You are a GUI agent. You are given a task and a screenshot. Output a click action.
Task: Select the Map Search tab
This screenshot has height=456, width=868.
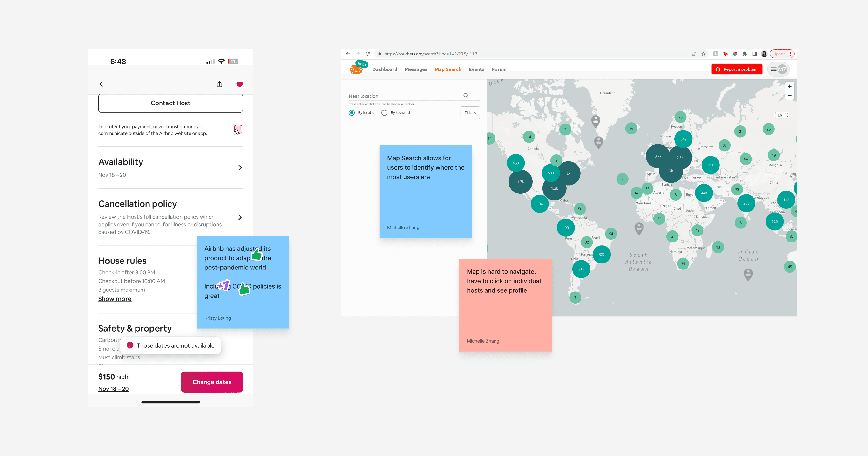point(448,69)
